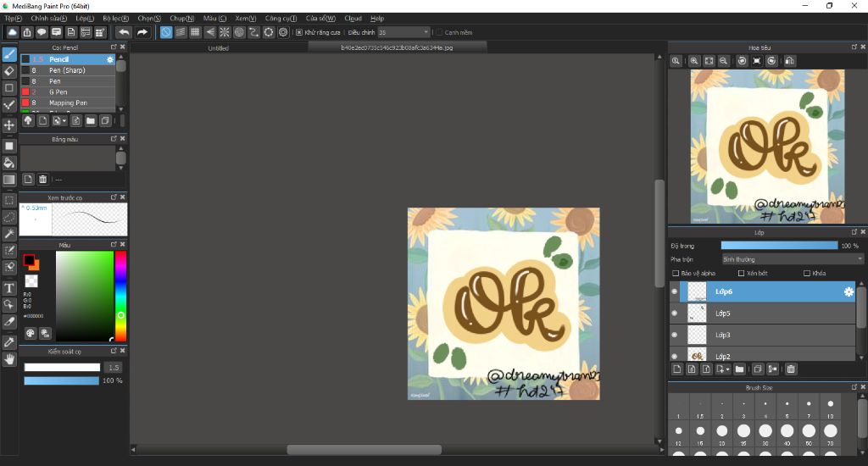Image resolution: width=868 pixels, height=466 pixels.
Task: Open the add-brush dropdown arrow
Action: pyautogui.click(x=64, y=120)
